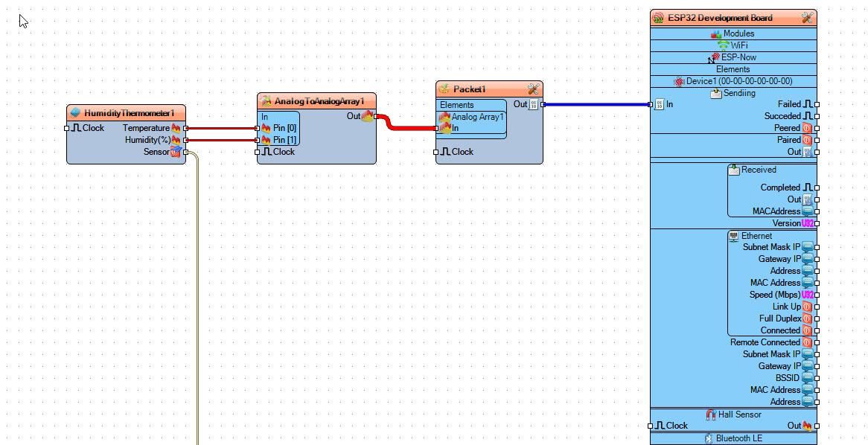Click the Packet1 Clock input pin
Image resolution: width=868 pixels, height=445 pixels.
coord(435,153)
